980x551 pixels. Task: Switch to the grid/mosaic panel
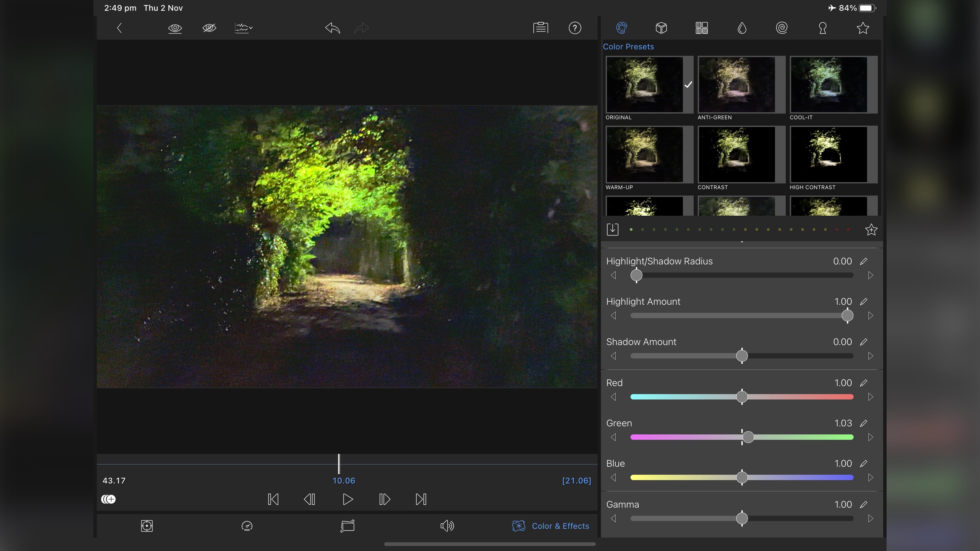[x=701, y=27]
